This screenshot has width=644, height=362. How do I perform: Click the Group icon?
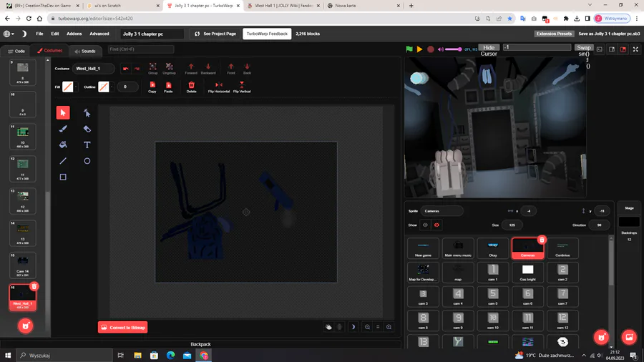153,69
